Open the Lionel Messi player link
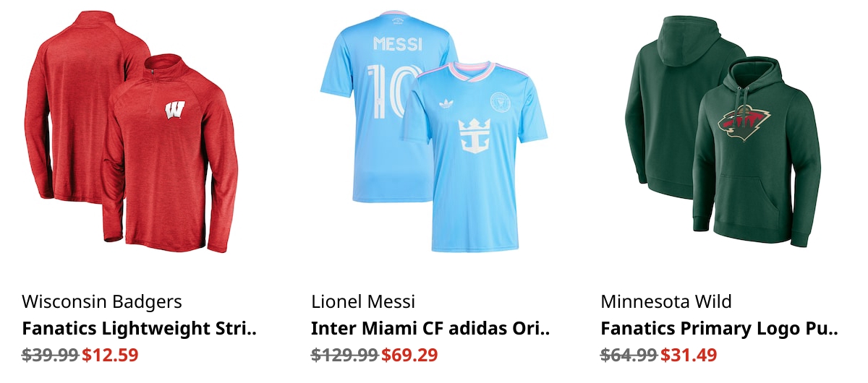This screenshot has height=383, width=868. click(363, 301)
